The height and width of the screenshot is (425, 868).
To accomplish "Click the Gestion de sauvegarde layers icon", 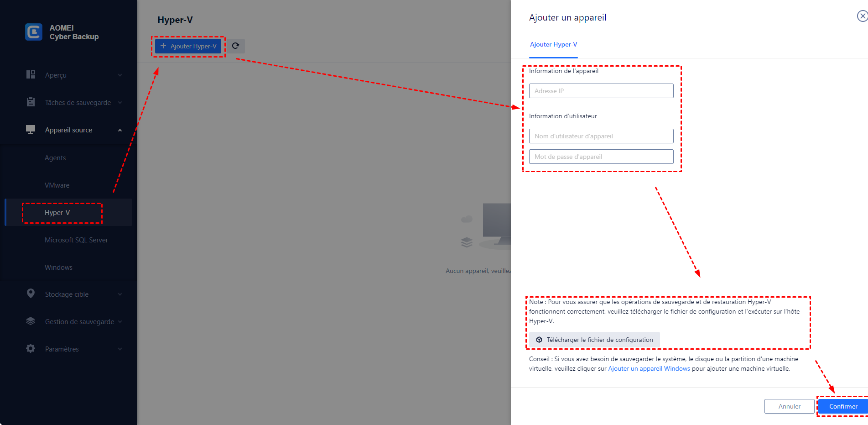I will [x=31, y=321].
